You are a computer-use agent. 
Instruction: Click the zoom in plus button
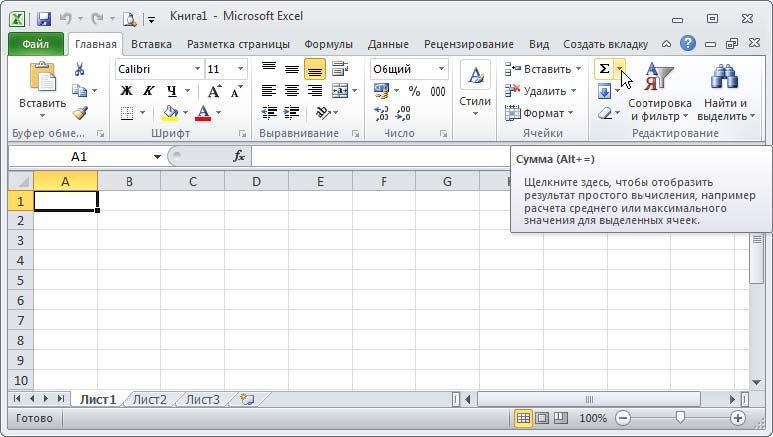738,418
